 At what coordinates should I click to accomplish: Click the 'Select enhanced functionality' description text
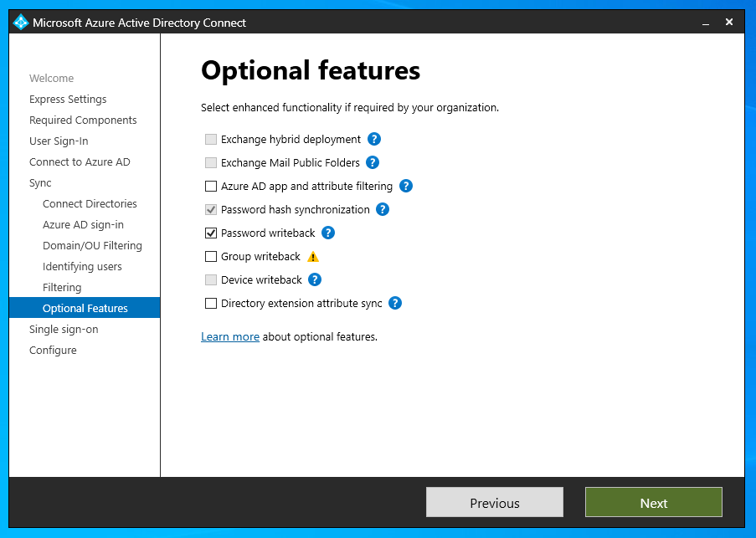point(350,107)
